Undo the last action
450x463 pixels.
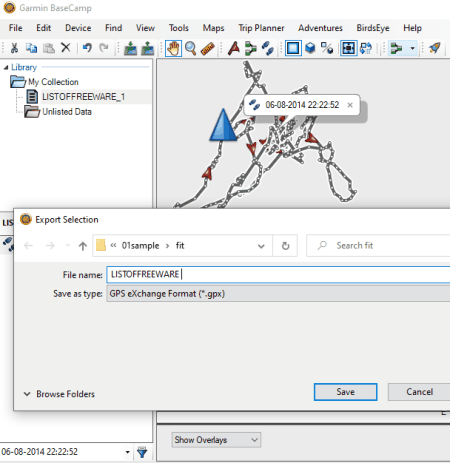coord(87,48)
